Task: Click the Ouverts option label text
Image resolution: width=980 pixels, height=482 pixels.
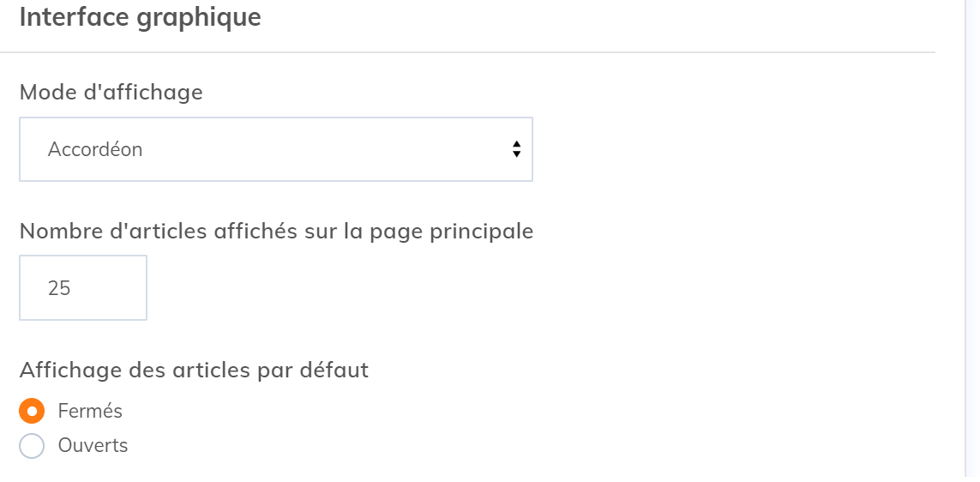Action: coord(93,446)
